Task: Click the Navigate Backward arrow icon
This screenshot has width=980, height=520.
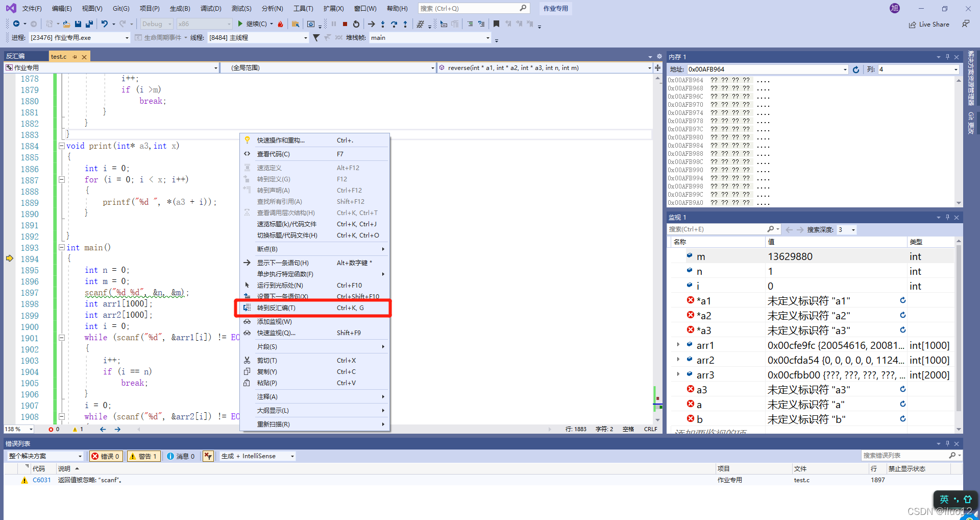Action: 16,24
